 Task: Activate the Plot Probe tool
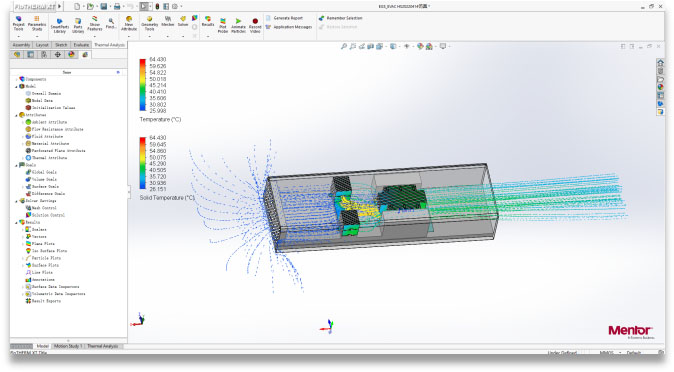pos(223,25)
